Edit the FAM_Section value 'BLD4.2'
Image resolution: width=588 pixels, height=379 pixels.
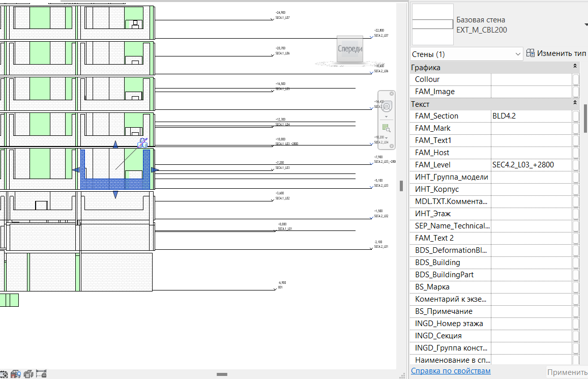click(x=532, y=116)
